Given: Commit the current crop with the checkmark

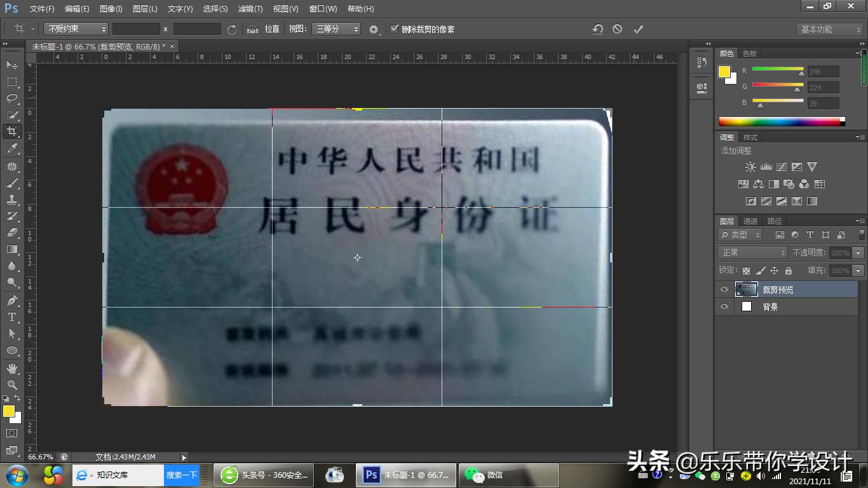Looking at the screenshot, I should point(638,29).
